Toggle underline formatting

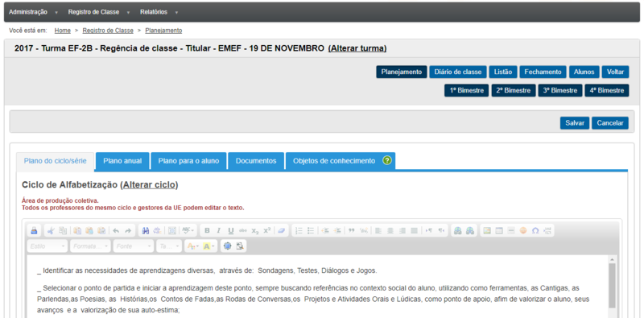[x=231, y=230]
